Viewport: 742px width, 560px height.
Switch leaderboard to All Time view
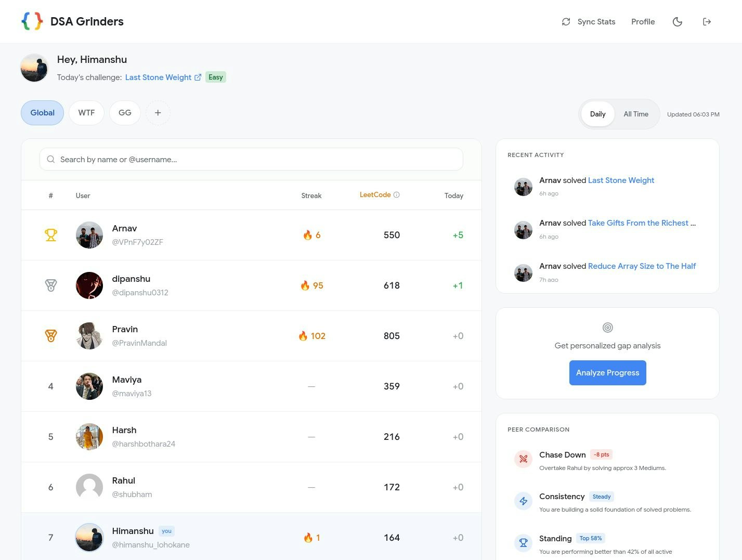click(635, 114)
